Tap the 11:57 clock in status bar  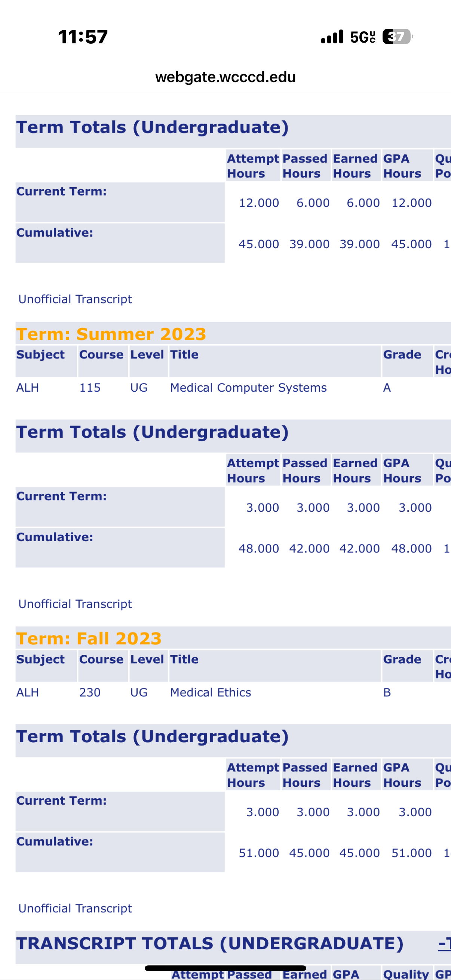(83, 37)
